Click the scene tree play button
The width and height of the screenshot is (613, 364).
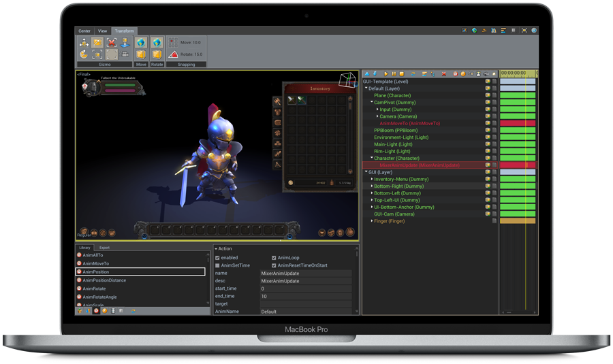386,73
